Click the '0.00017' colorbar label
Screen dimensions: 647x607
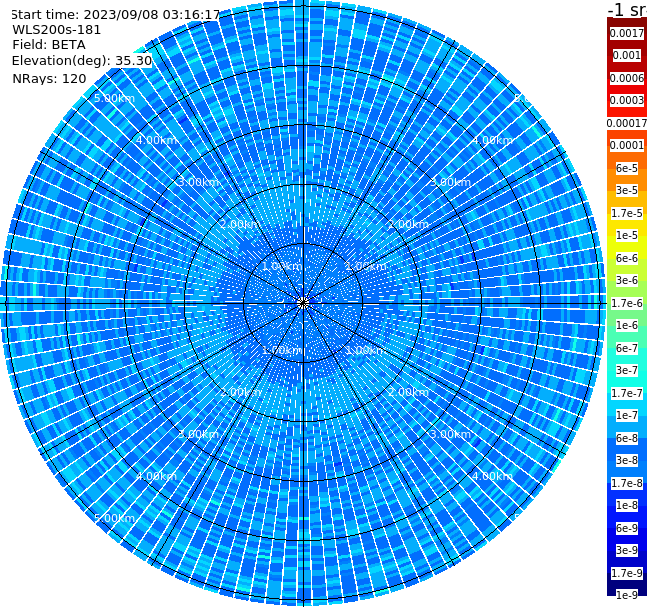[627, 123]
